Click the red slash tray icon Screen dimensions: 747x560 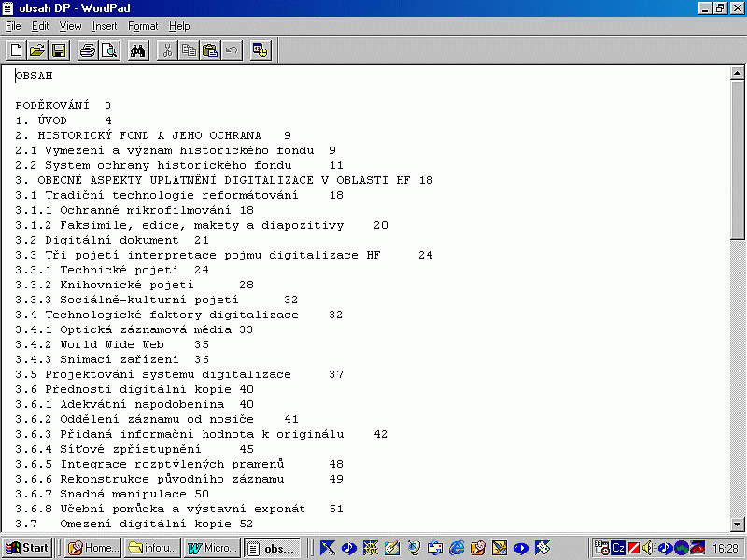(x=634, y=548)
